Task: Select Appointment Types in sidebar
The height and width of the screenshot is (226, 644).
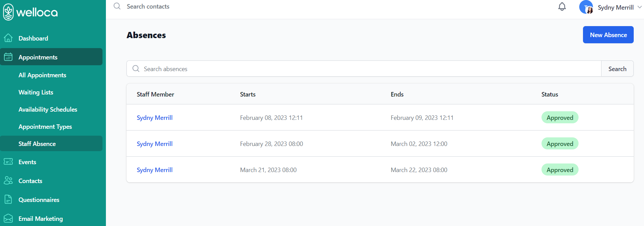Action: pyautogui.click(x=45, y=127)
